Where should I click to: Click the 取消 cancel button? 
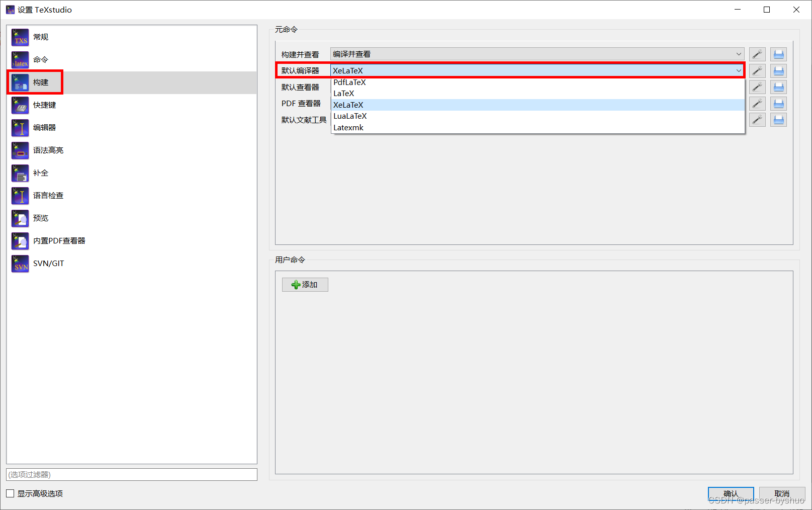tap(782, 494)
